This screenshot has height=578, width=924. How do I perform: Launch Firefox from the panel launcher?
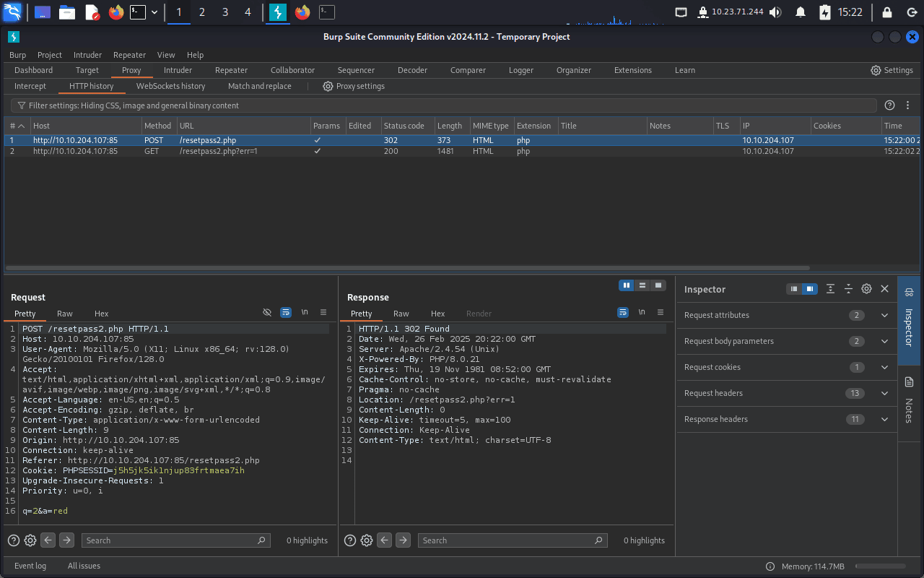click(115, 12)
